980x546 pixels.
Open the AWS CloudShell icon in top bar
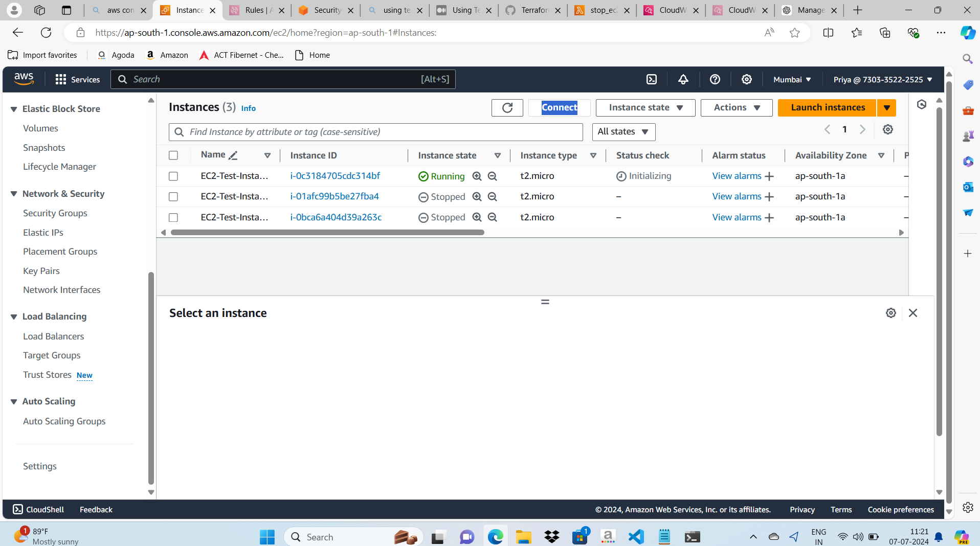click(x=652, y=79)
